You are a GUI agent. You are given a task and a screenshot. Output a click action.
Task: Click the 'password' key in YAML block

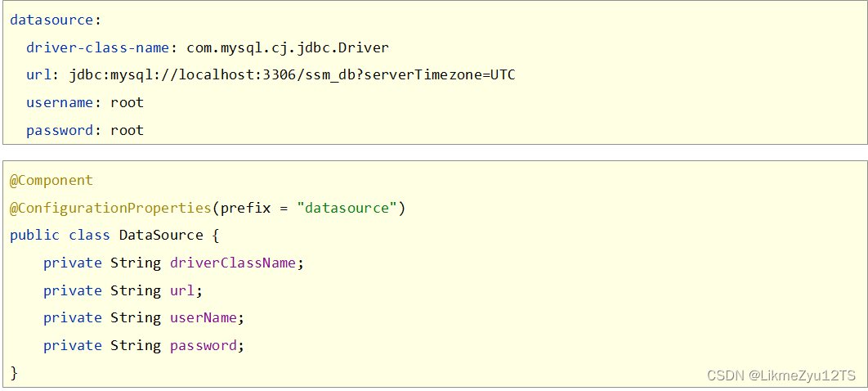tap(60, 131)
